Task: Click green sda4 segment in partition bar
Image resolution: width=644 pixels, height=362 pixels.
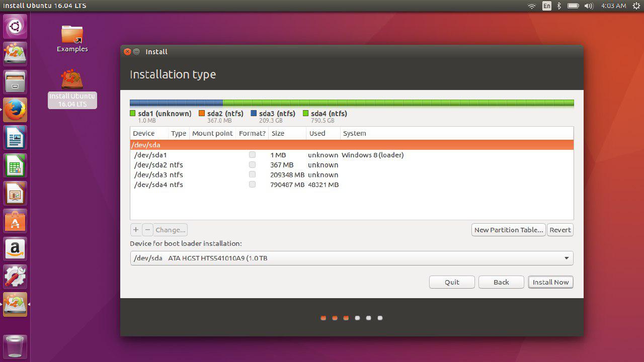Action: pos(398,103)
